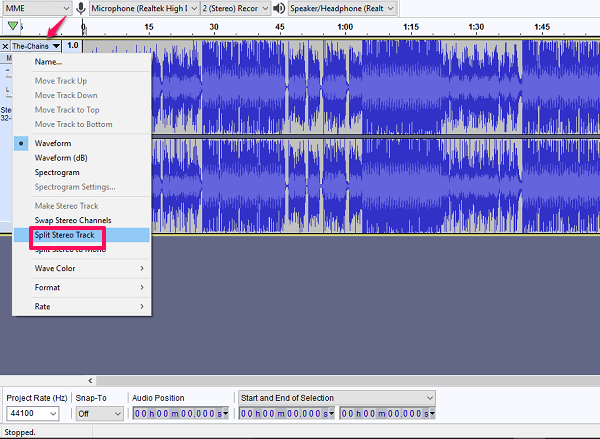Click the 1.0 vertical scale label
The height and width of the screenshot is (439, 600).
click(x=73, y=46)
